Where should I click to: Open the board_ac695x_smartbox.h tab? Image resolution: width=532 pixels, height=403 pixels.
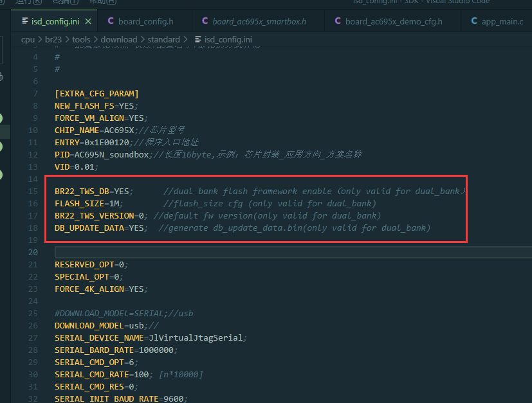coord(258,21)
